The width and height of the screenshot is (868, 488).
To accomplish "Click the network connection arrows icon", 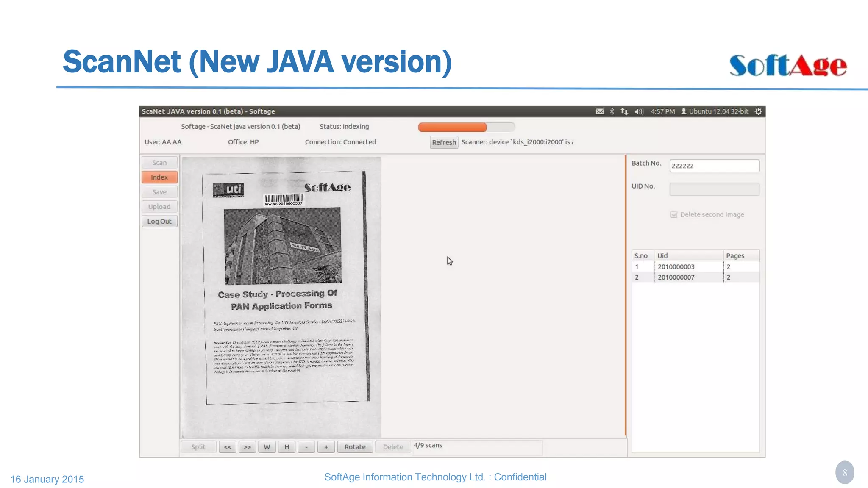I will pos(624,111).
